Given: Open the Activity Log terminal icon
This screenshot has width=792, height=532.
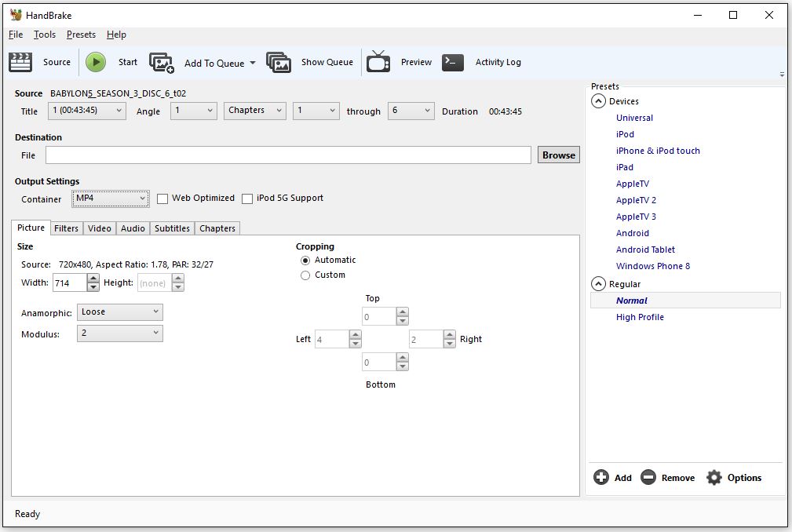Looking at the screenshot, I should (x=453, y=62).
